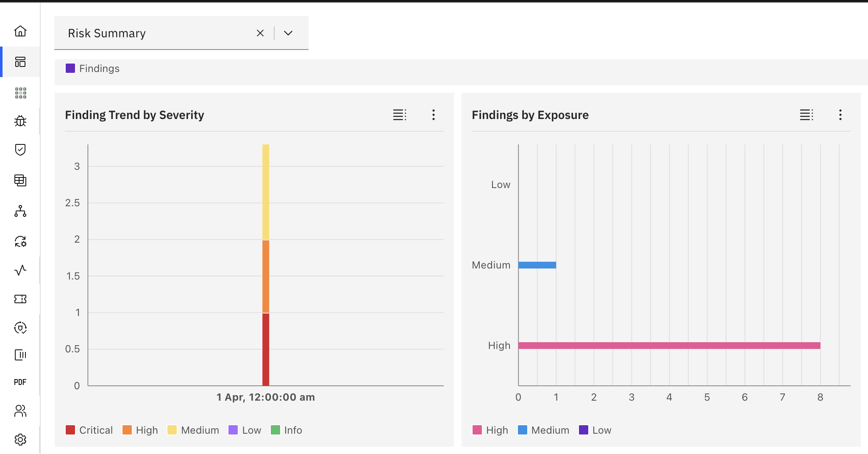Open the Home page from sidebar
868x454 pixels.
20,31
